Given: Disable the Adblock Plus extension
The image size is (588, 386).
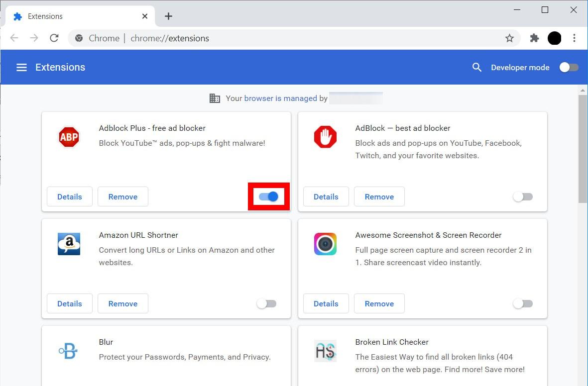Looking at the screenshot, I should click(268, 196).
